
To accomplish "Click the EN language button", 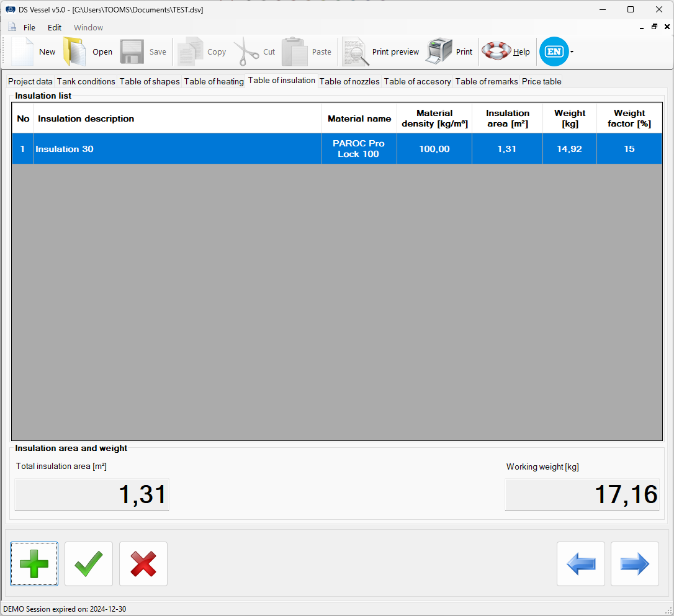I will point(554,52).
